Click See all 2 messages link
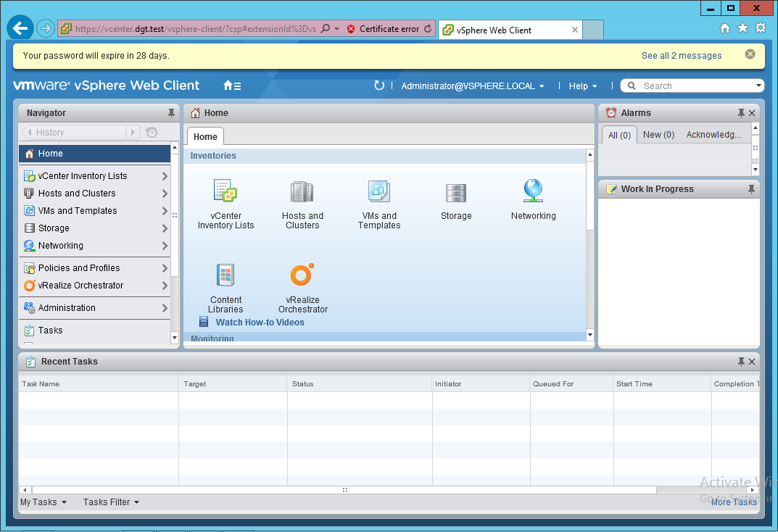 coord(682,56)
